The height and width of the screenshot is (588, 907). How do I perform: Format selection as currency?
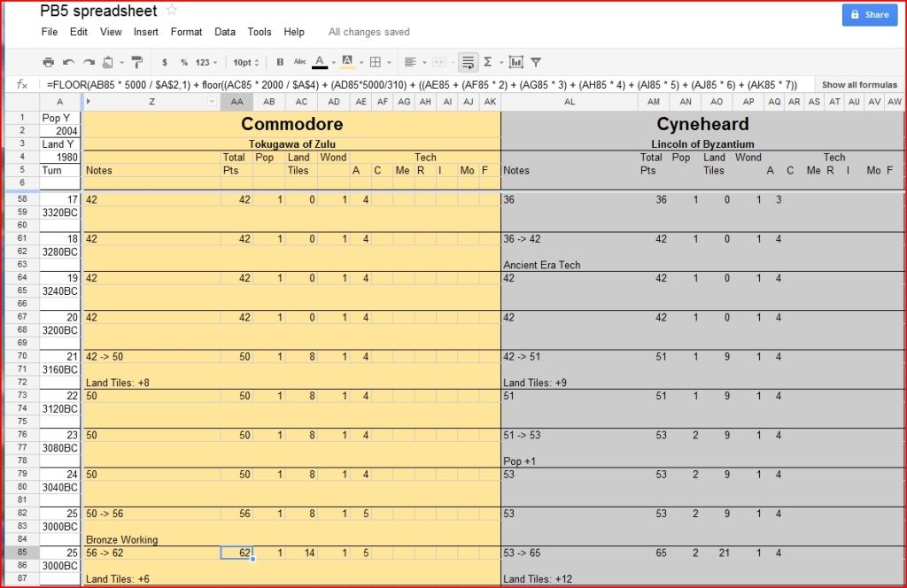[x=164, y=62]
